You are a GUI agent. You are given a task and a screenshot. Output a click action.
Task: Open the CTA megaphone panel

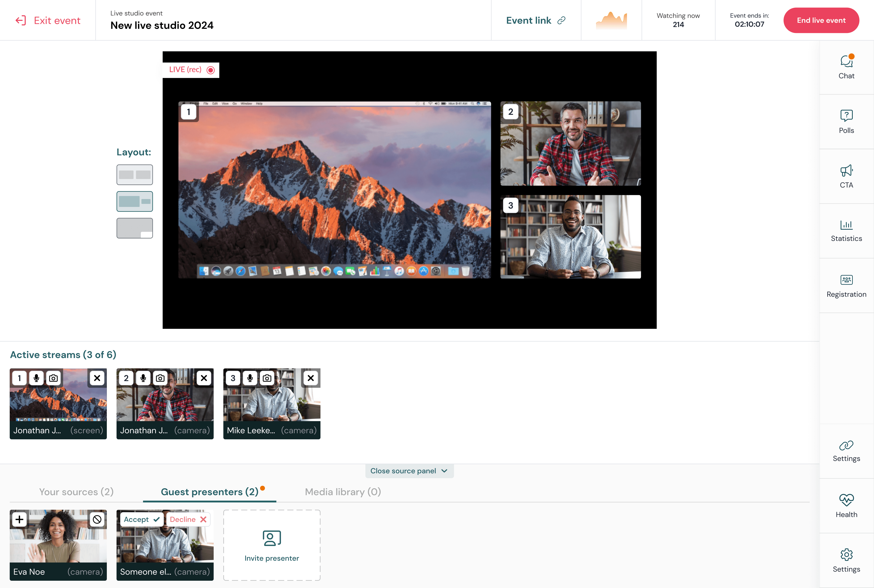click(846, 177)
